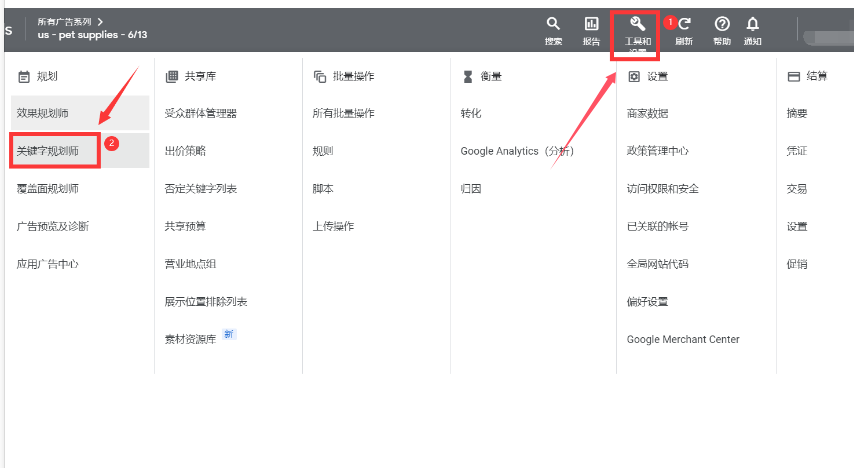Open 素材资源库 with new badge

coord(190,339)
